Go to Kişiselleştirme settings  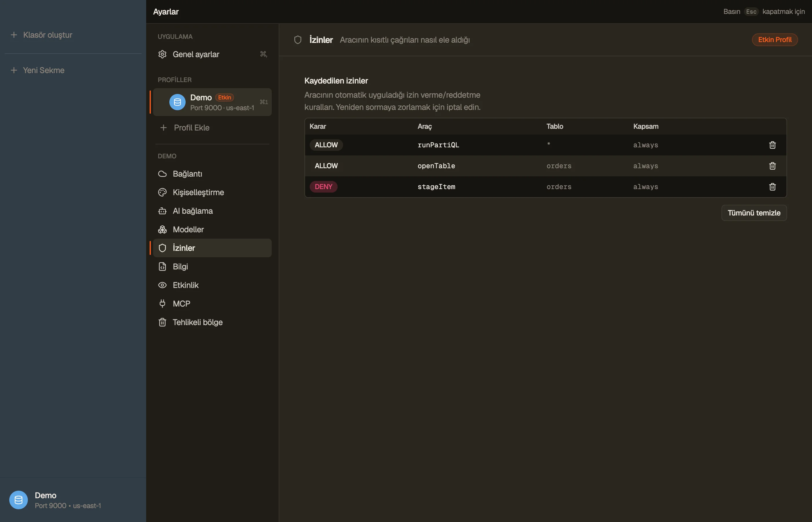pos(212,192)
